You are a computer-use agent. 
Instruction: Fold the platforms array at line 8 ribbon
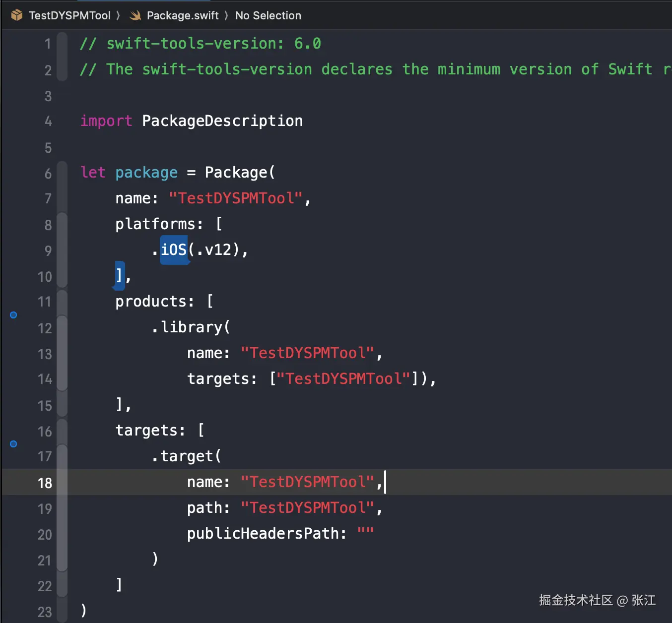[x=62, y=225]
